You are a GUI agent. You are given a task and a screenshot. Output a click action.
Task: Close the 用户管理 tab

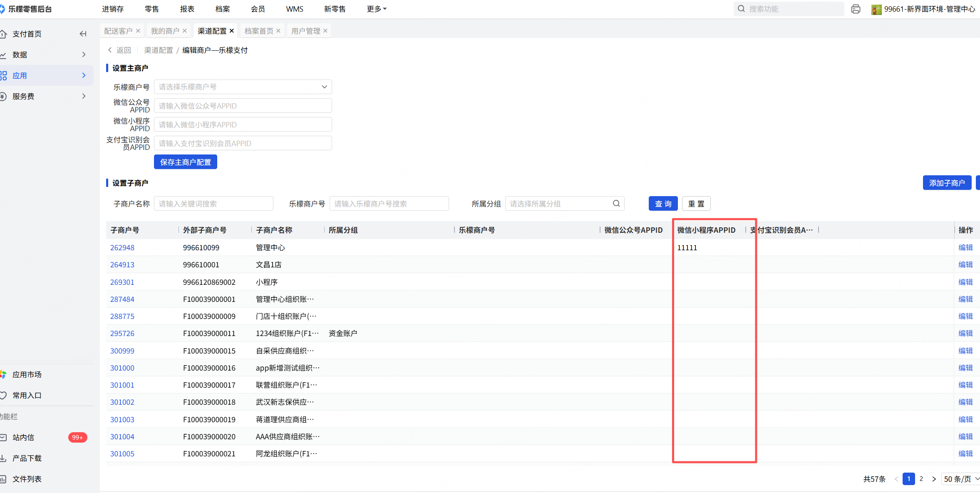point(325,31)
